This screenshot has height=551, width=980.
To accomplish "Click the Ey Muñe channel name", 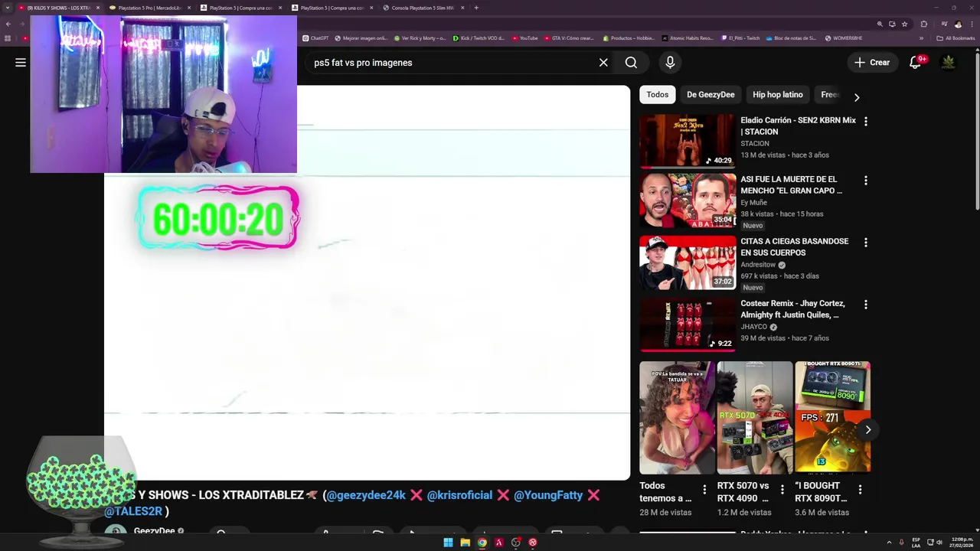I will pos(753,203).
